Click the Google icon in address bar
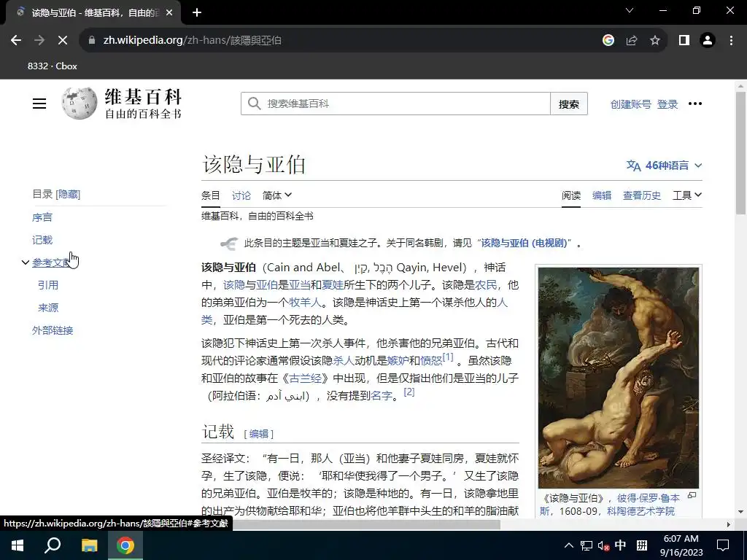The width and height of the screenshot is (747, 560). pyautogui.click(x=608, y=41)
